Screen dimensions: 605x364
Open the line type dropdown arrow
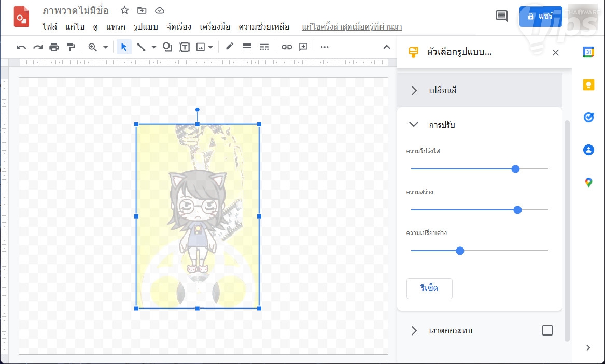(153, 48)
